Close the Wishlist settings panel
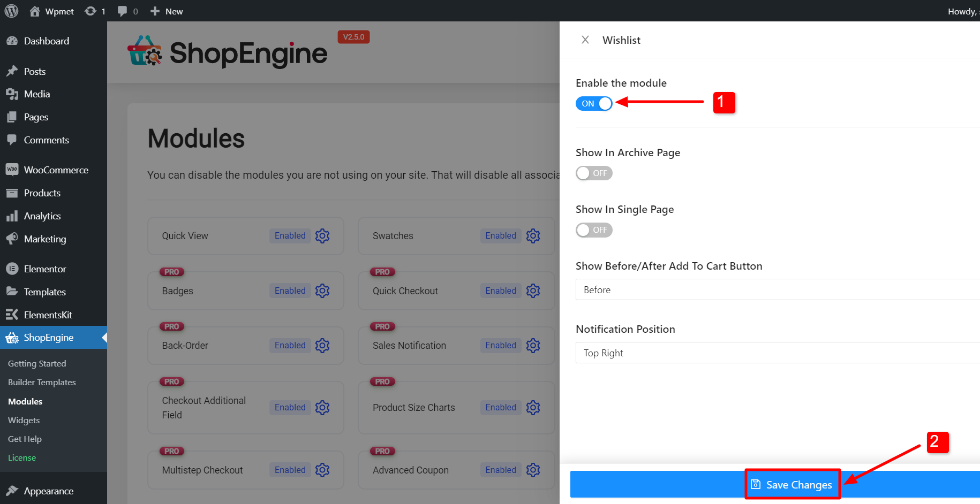 click(x=585, y=40)
